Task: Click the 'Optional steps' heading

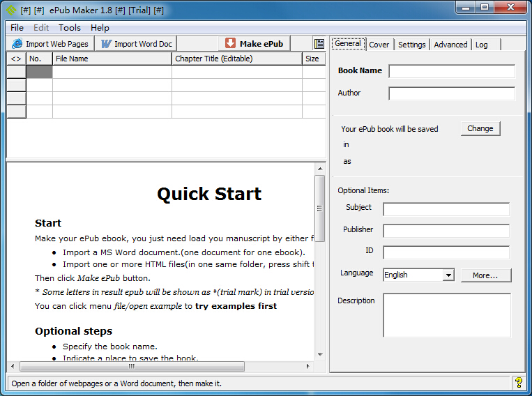Action: 74,331
